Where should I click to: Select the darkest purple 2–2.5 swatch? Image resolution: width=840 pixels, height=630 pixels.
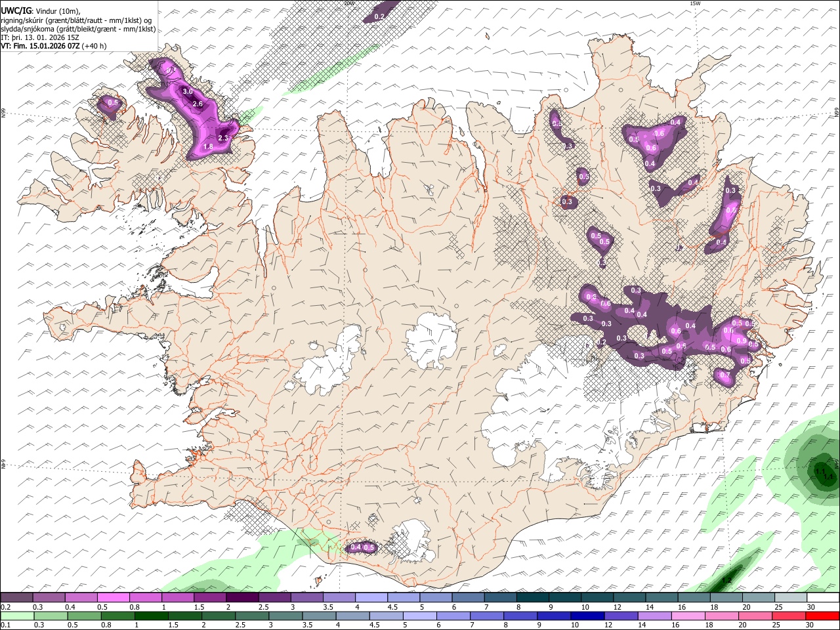[242, 598]
